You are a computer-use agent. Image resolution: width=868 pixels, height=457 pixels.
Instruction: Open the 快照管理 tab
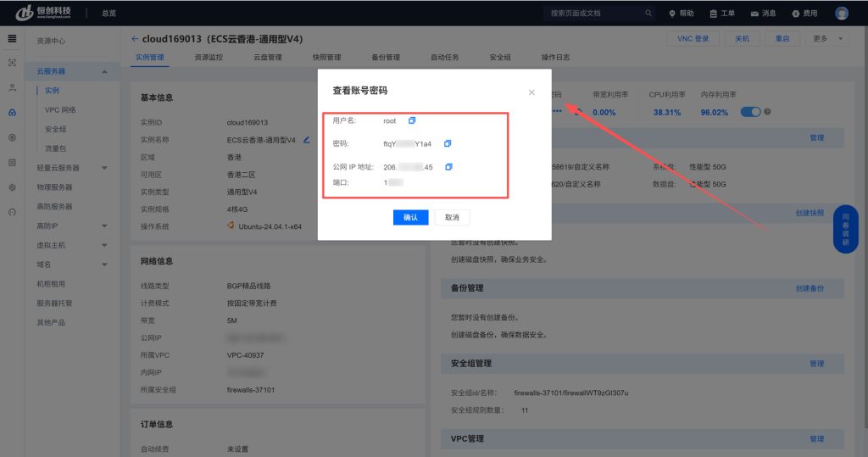326,58
